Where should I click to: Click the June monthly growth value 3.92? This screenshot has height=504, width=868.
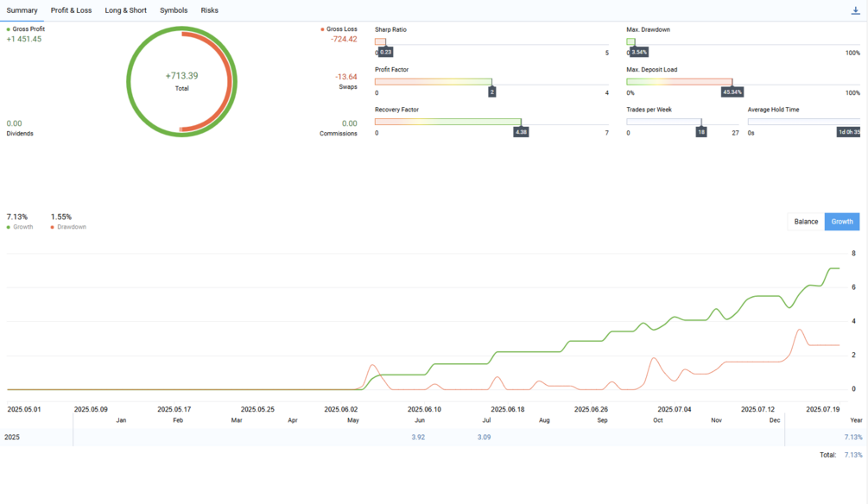(418, 438)
